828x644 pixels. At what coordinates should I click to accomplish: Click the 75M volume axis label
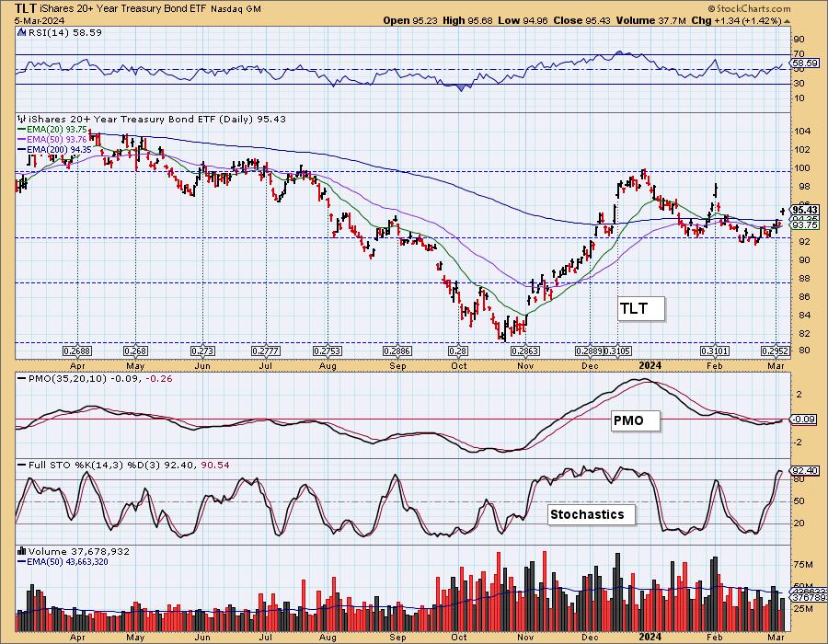pos(804,565)
